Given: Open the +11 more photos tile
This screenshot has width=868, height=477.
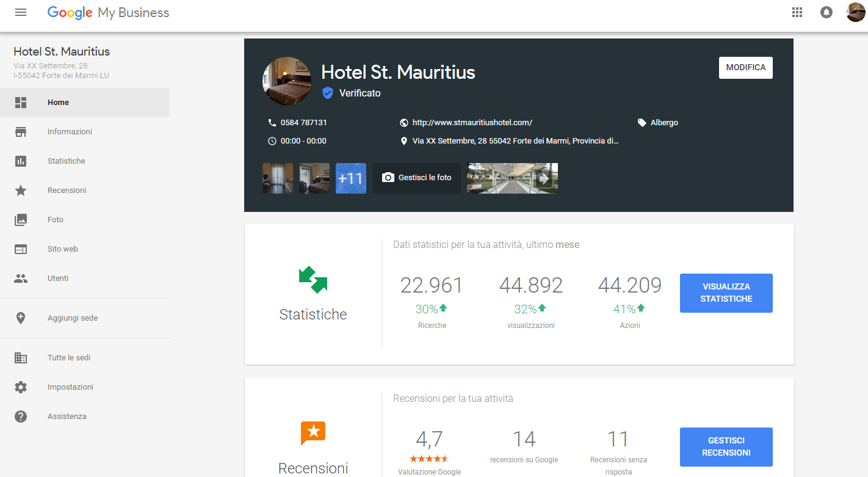Looking at the screenshot, I should point(351,178).
